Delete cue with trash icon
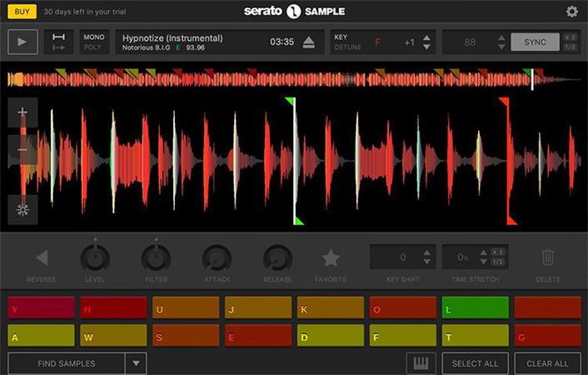The width and height of the screenshot is (588, 375). pos(548,257)
